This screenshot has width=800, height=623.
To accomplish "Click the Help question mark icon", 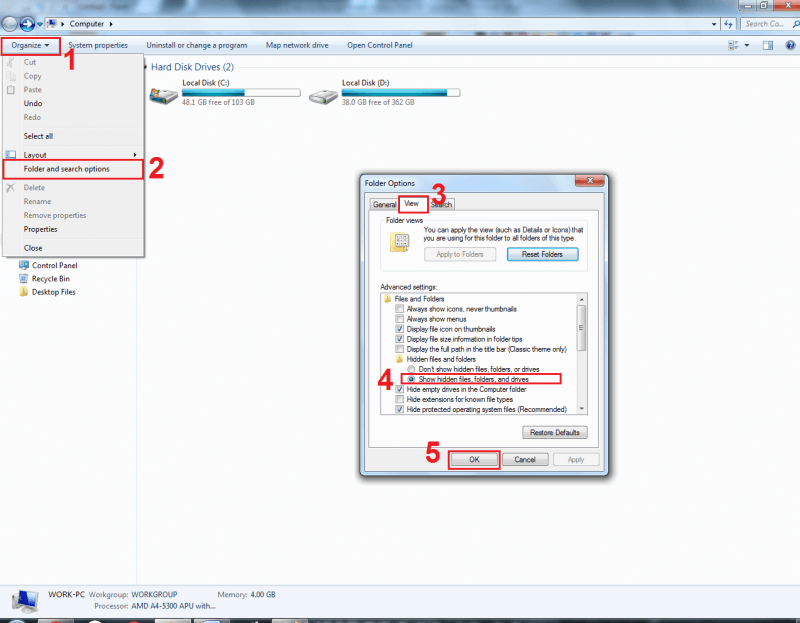I will (x=789, y=45).
